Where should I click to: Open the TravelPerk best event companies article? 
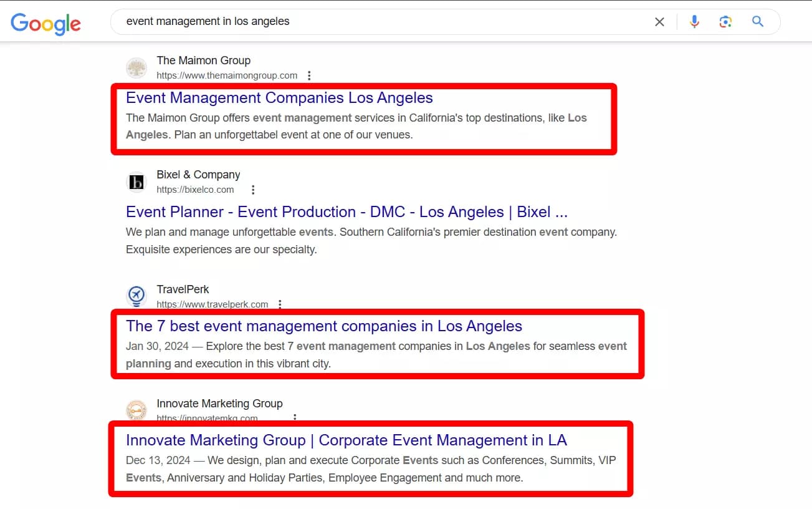324,326
